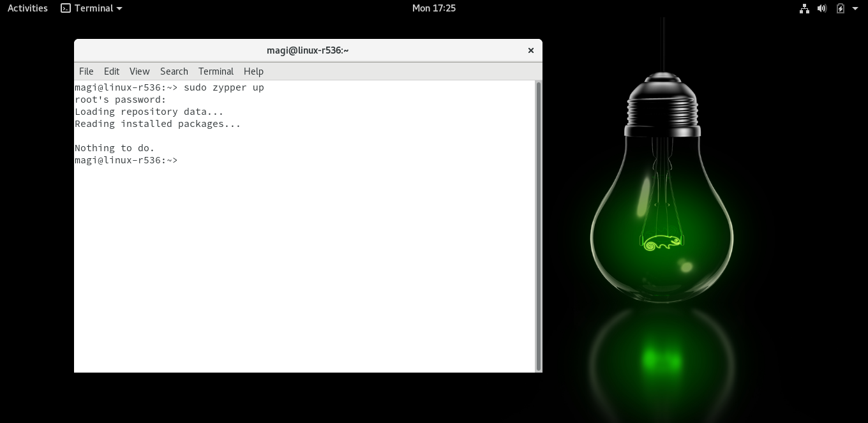Expand the system menu arrow

855,8
